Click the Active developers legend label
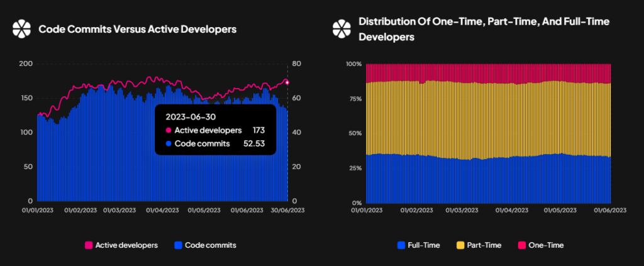Screen dimensions: 644x266 (126, 245)
